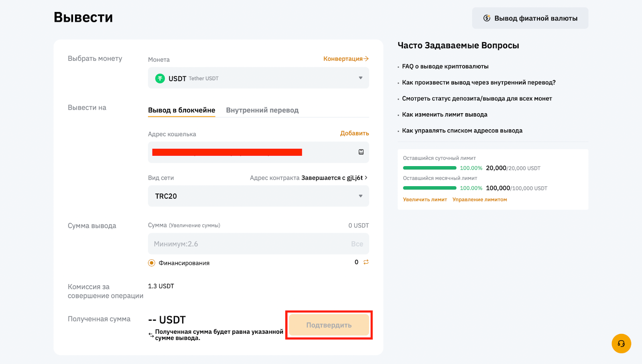Click the 0 USDT balance value

click(359, 226)
